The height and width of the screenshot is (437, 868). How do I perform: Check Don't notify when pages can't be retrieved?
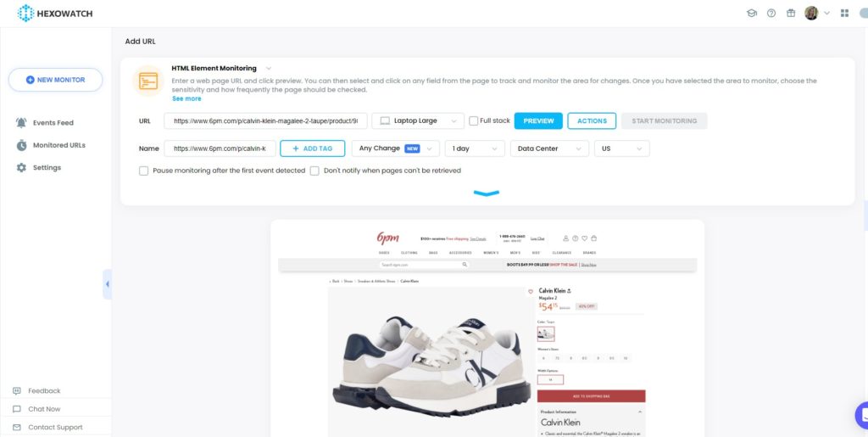pyautogui.click(x=314, y=171)
